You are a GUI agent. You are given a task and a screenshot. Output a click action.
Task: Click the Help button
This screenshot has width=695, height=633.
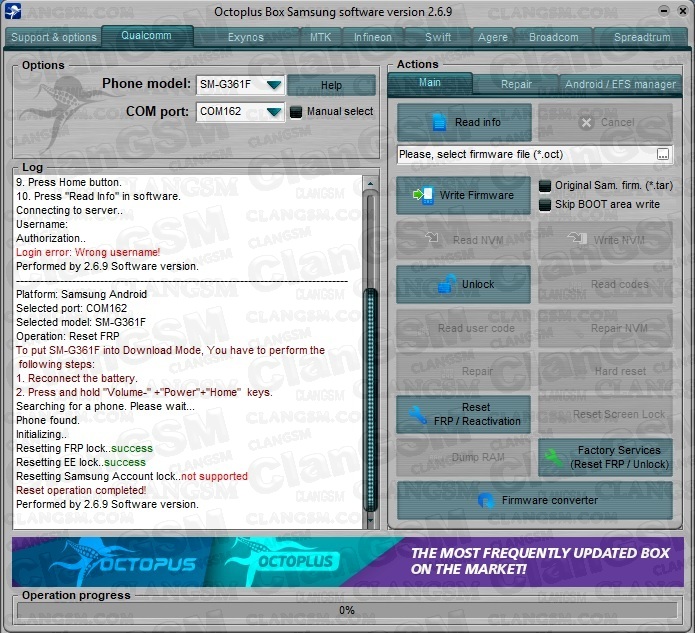click(x=331, y=85)
